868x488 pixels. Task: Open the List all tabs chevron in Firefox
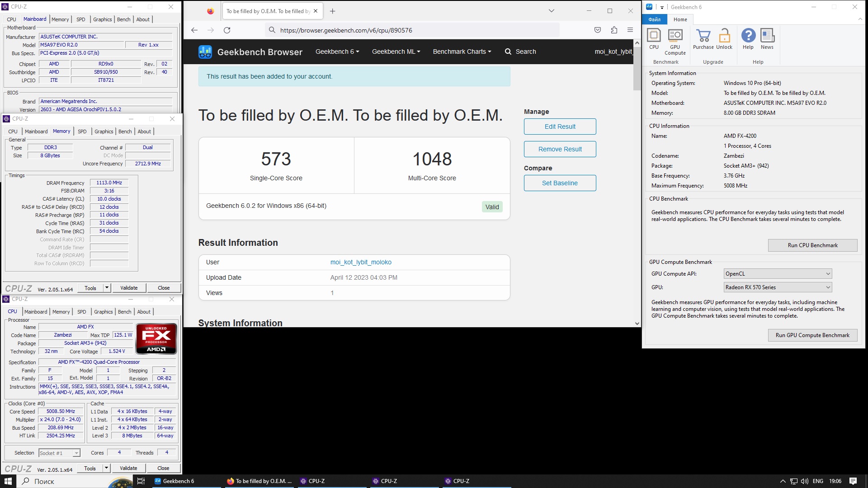click(552, 11)
